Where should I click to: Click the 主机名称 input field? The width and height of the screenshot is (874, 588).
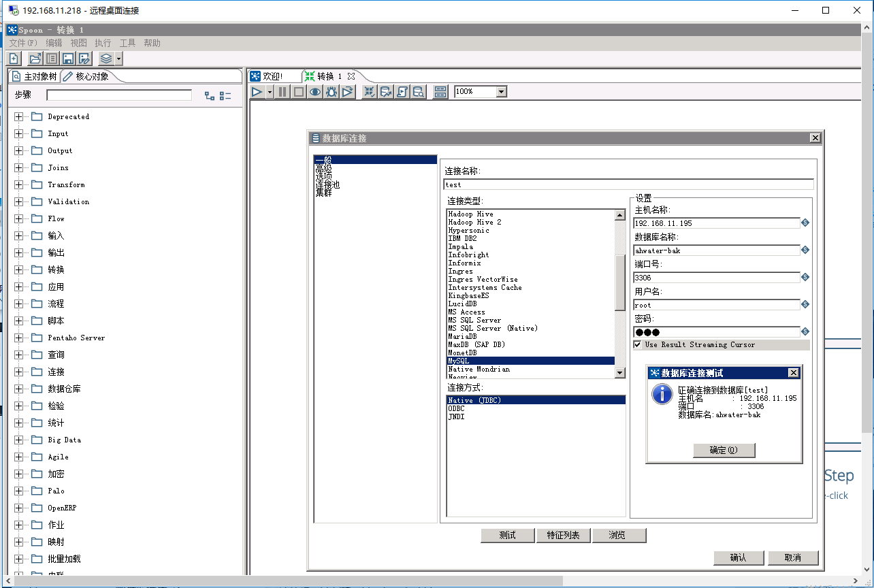(716, 223)
